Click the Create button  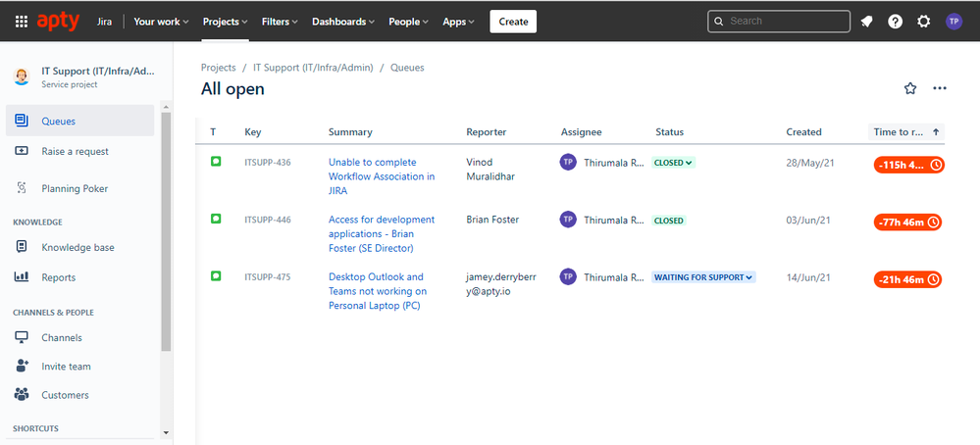coord(513,22)
